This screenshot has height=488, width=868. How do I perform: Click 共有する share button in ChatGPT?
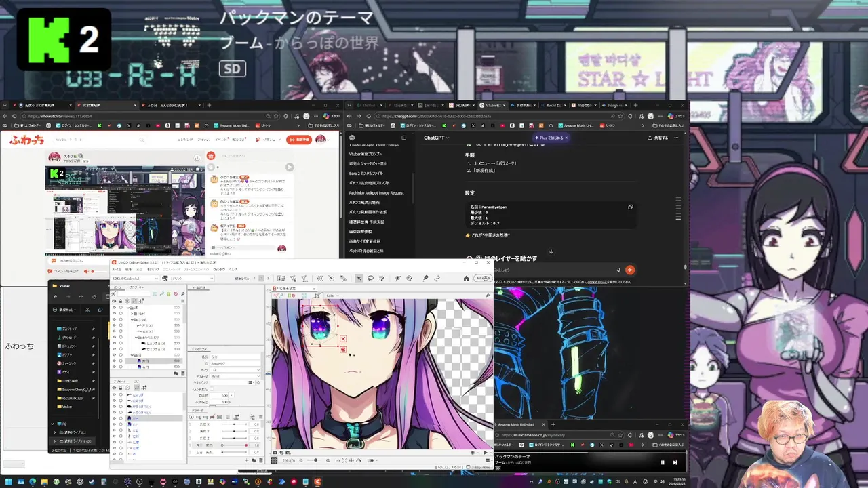(658, 138)
